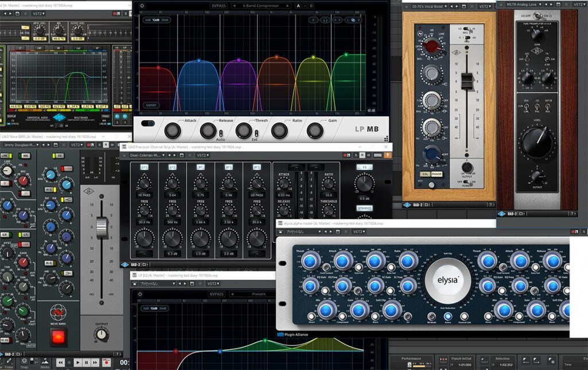
Task: Click the large LEVEL knob on MSTR-Analog Love
Action: pyautogui.click(x=537, y=142)
